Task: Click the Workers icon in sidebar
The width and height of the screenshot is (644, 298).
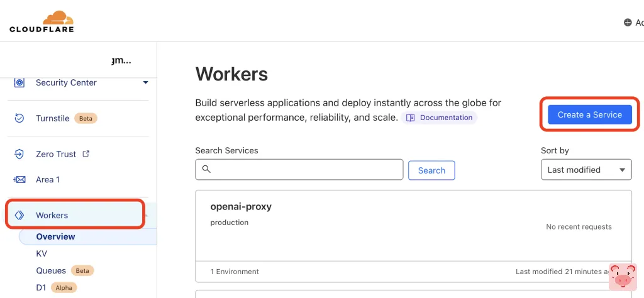Action: 19,215
